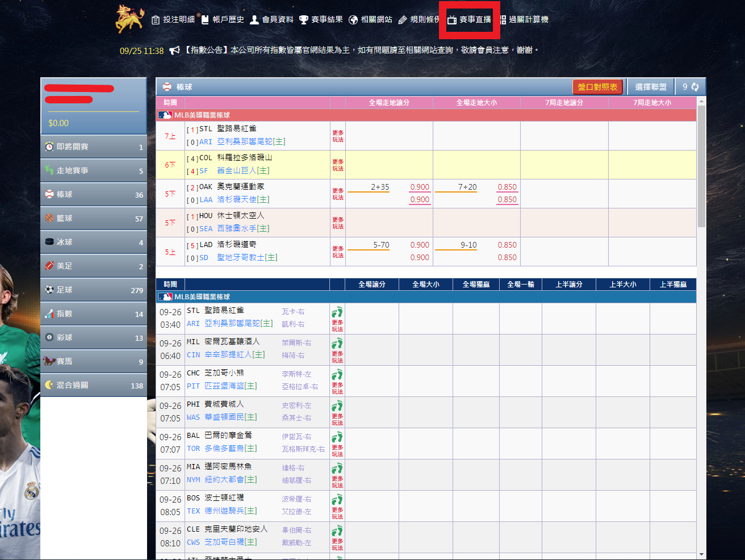This screenshot has height=560, width=745.
Task: Click team name TOR 多倫多藍鳥
Action: coord(221,449)
